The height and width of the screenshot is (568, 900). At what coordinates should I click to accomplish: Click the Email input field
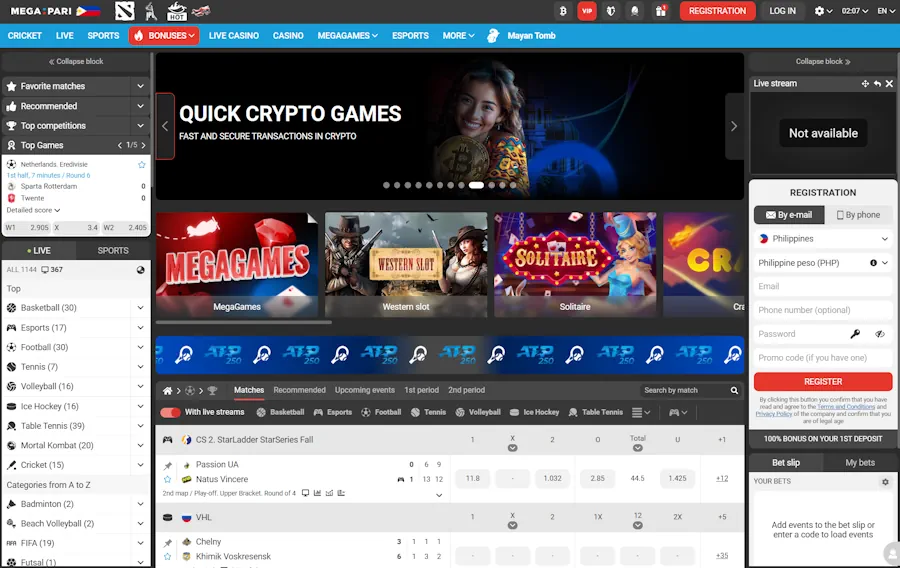point(823,286)
